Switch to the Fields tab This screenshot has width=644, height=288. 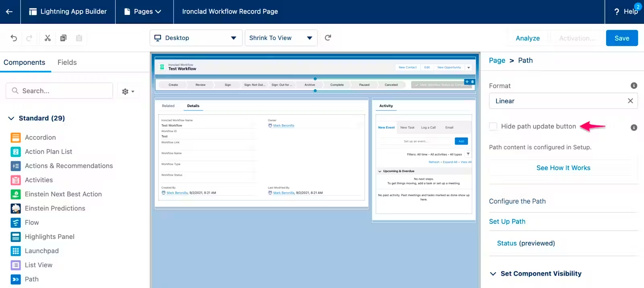[67, 62]
